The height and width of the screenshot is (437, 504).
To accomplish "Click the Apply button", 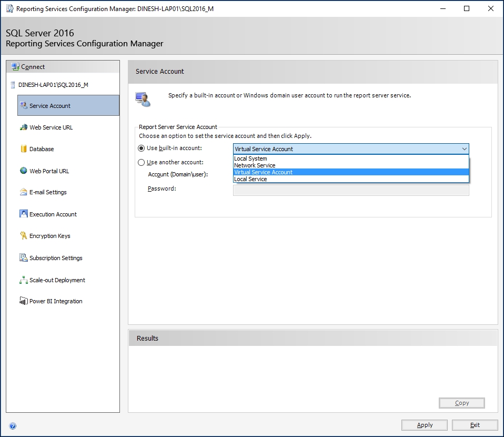I will (x=424, y=425).
